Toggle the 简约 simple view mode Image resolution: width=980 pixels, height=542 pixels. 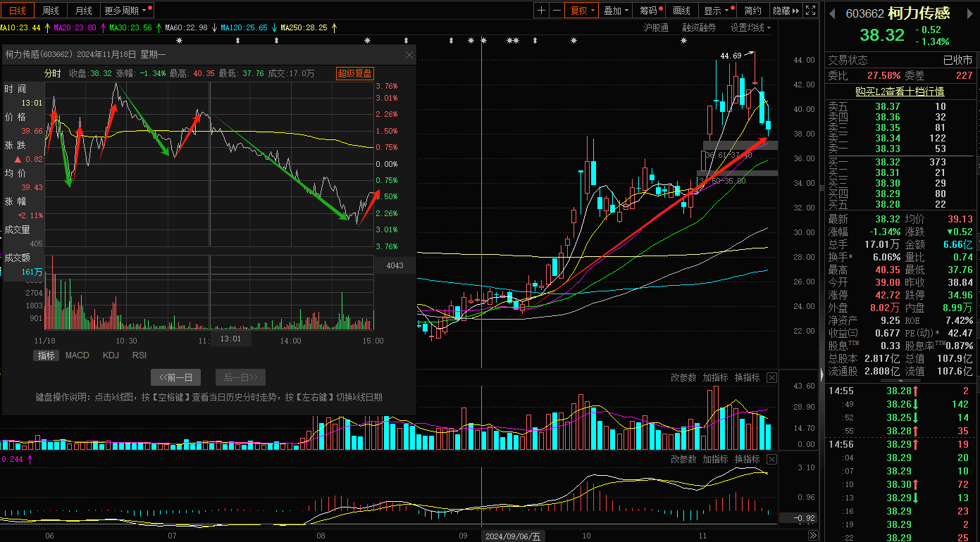[752, 11]
